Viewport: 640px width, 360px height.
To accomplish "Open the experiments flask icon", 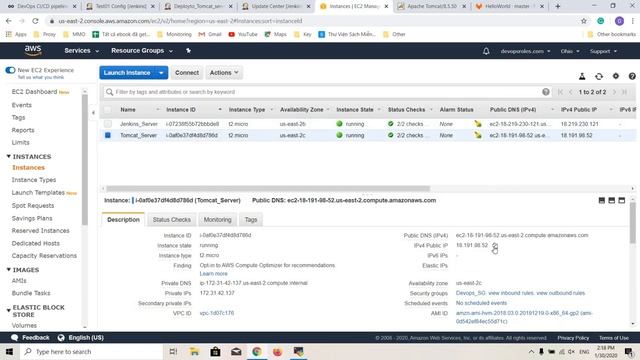I will (582, 76).
